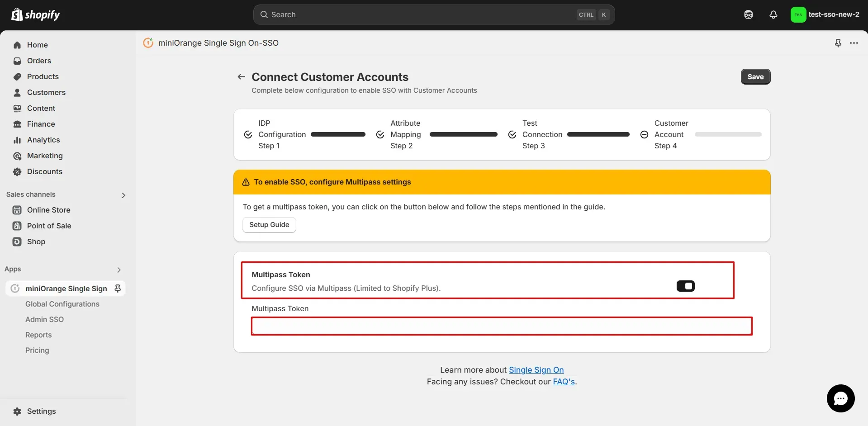Pin the app using header pin icon
Image resolution: width=868 pixels, height=426 pixels.
tap(838, 43)
